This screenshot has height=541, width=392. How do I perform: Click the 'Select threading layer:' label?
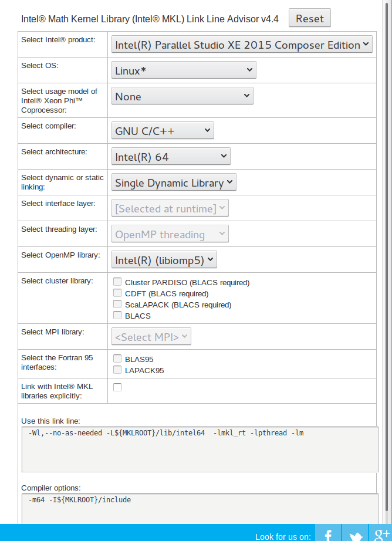click(x=59, y=229)
